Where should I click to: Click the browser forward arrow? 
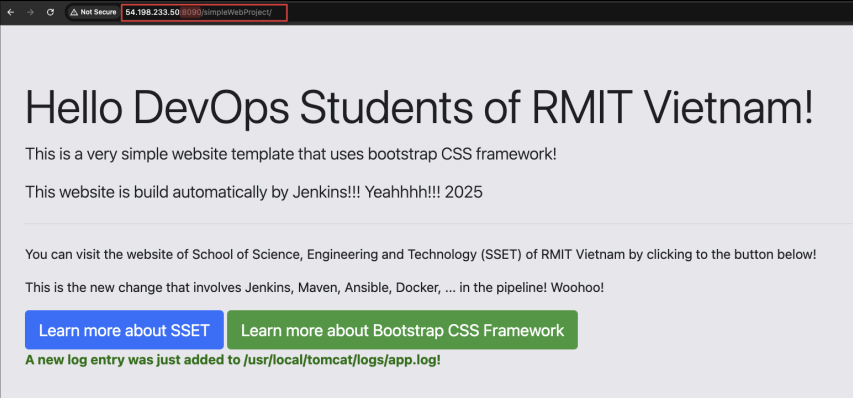pyautogui.click(x=30, y=12)
